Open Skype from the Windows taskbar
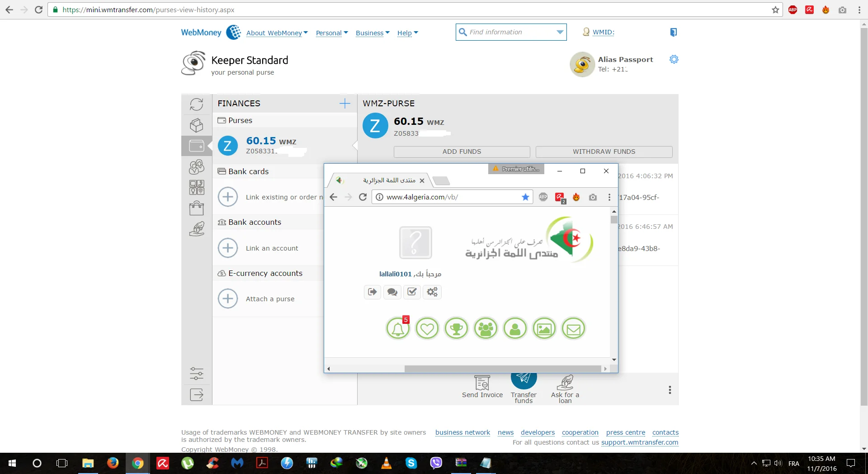This screenshot has height=474, width=868. click(x=411, y=463)
